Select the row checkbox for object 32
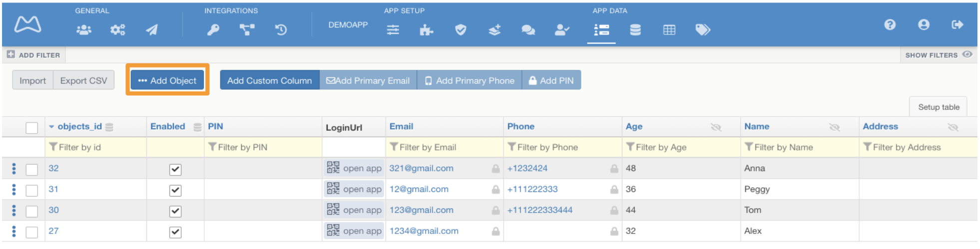 [31, 169]
